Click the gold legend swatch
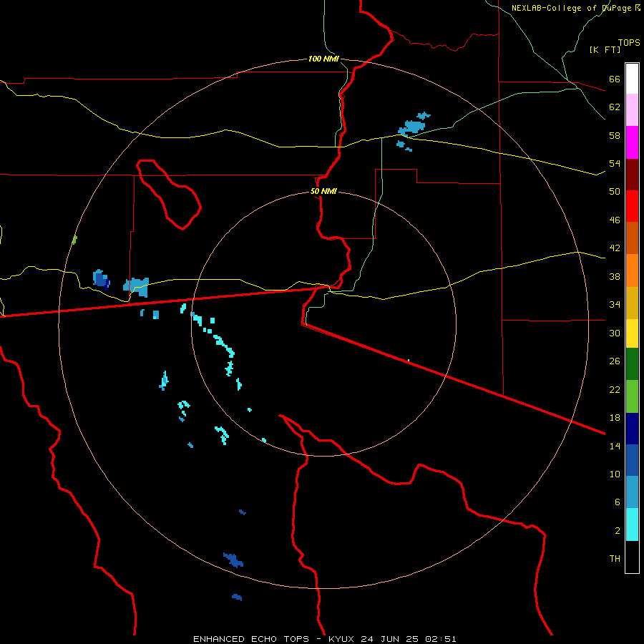The image size is (644, 644). click(632, 303)
